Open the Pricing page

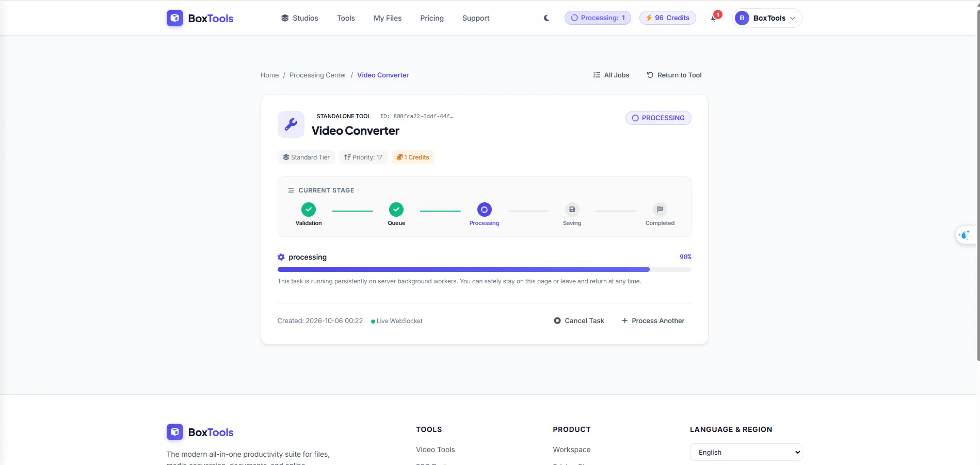click(x=432, y=18)
